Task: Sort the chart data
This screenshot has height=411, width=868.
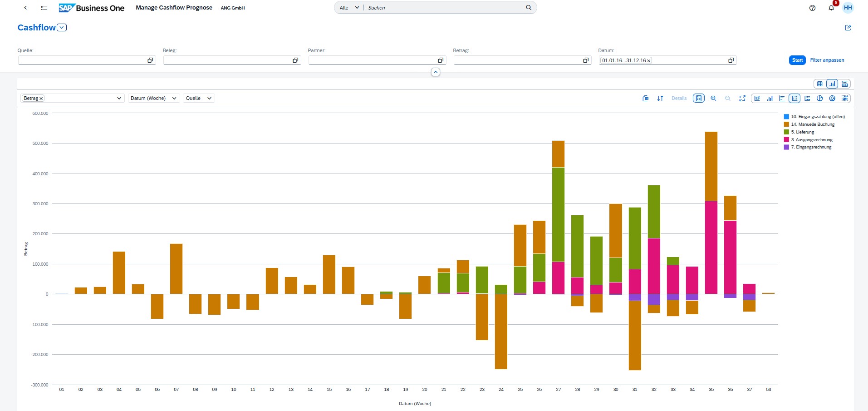Action: (x=660, y=98)
